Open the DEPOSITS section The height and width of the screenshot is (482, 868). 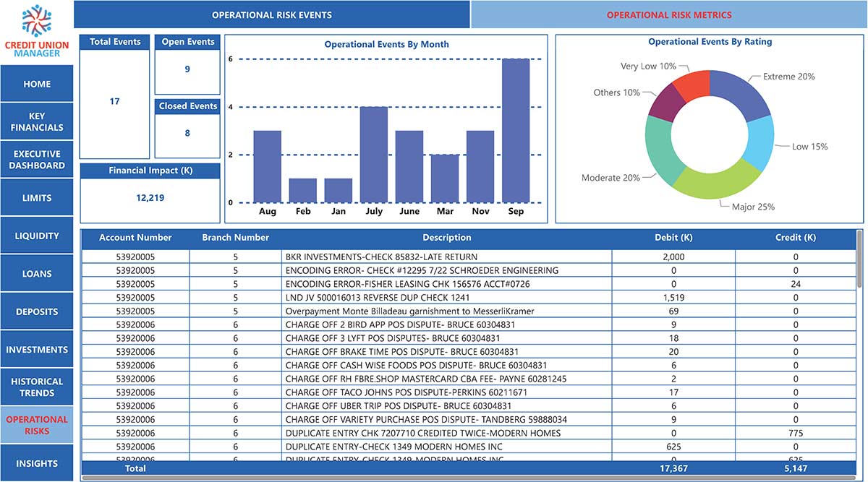(x=37, y=311)
